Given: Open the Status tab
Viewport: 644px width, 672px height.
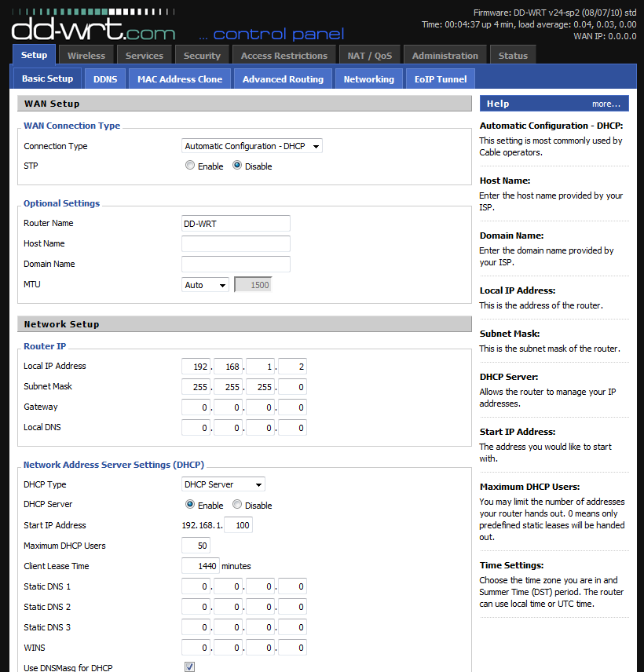Looking at the screenshot, I should pos(513,55).
